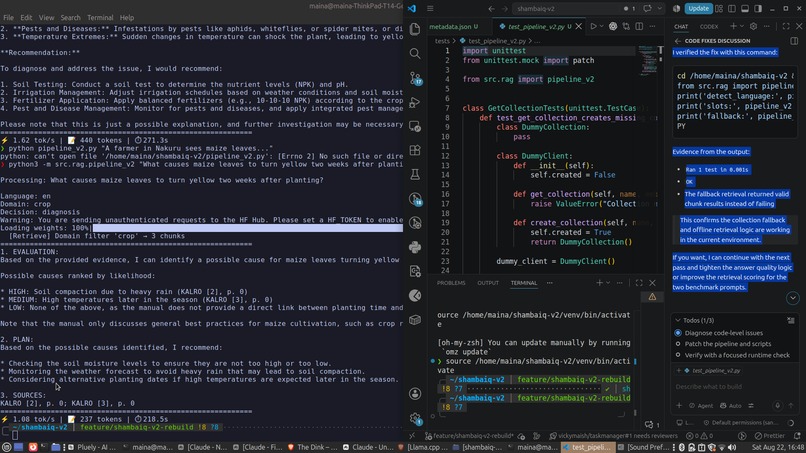Open the File menu in terminal window

8,17
